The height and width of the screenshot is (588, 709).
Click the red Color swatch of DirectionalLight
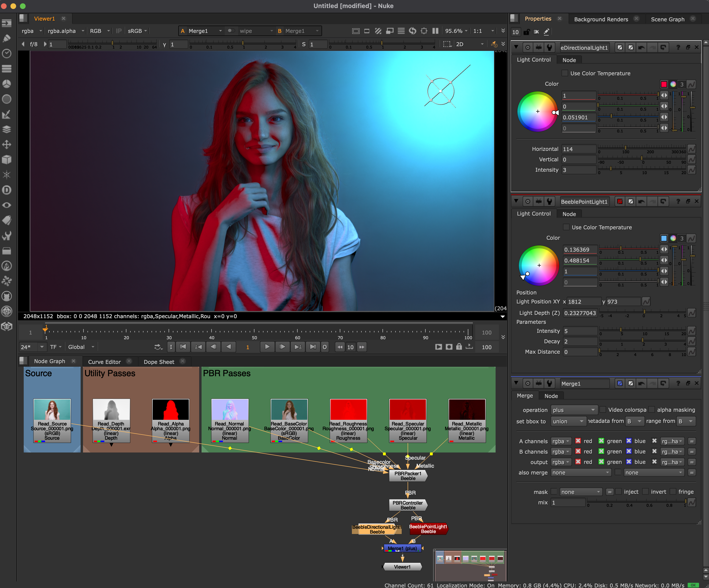[664, 84]
